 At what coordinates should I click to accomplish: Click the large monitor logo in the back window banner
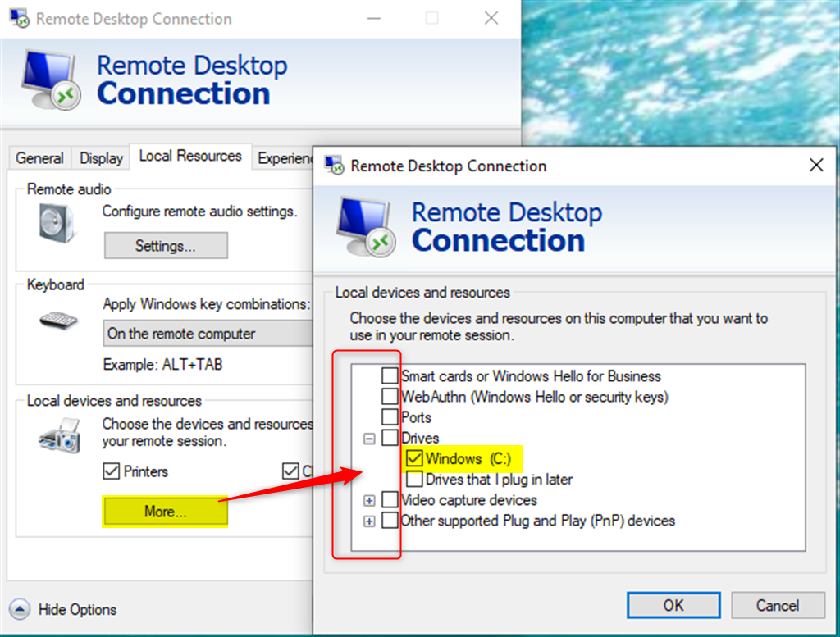coord(52,80)
